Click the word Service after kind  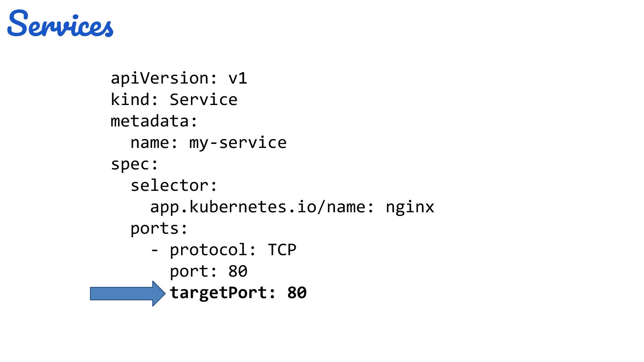click(x=203, y=99)
